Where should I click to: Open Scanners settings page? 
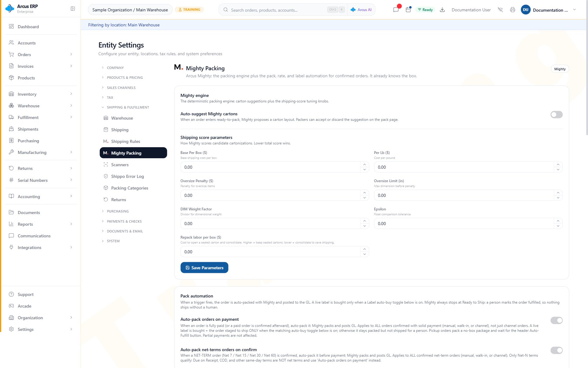(x=133, y=165)
